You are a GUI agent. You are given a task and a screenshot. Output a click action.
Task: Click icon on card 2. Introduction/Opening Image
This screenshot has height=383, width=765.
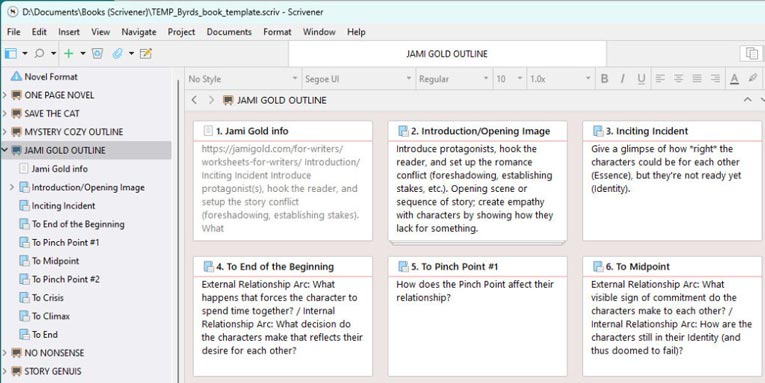pos(403,131)
